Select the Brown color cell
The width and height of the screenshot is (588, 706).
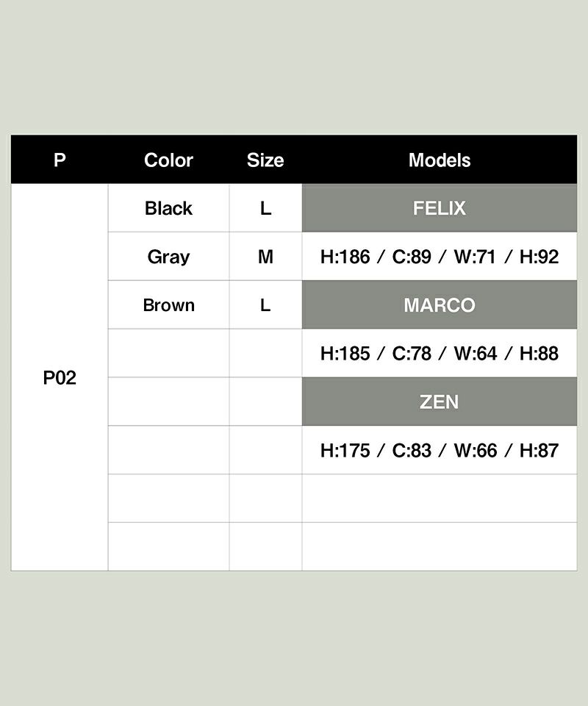tap(168, 305)
